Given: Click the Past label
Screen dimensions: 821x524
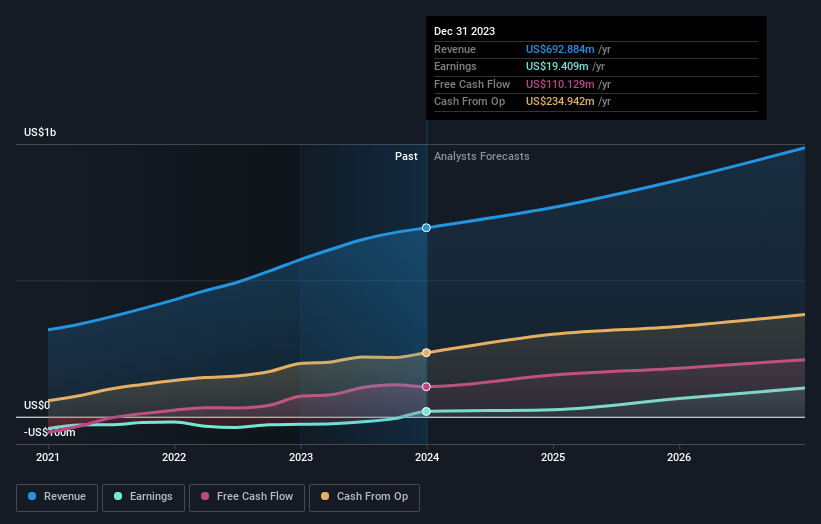Looking at the screenshot, I should click(x=406, y=157).
